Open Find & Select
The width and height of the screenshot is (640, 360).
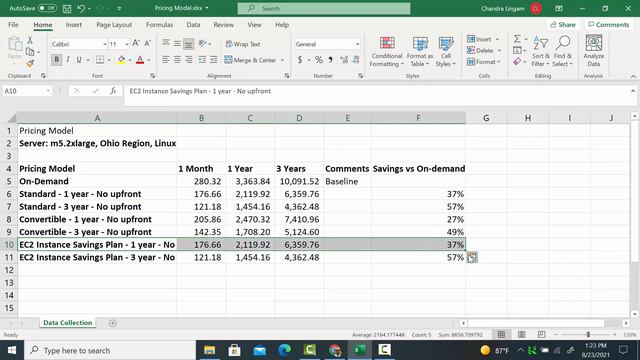pyautogui.click(x=562, y=51)
